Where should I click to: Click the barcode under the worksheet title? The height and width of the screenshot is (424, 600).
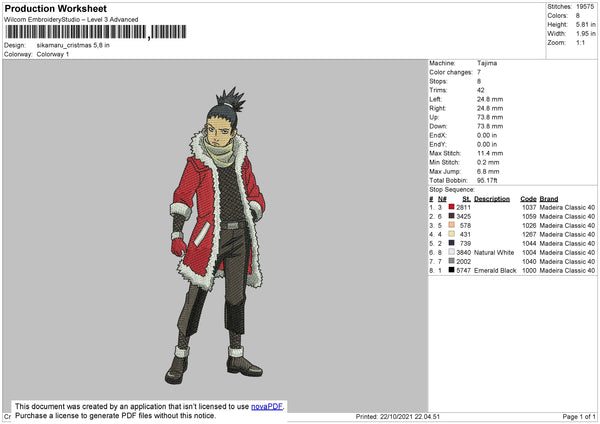[96, 32]
